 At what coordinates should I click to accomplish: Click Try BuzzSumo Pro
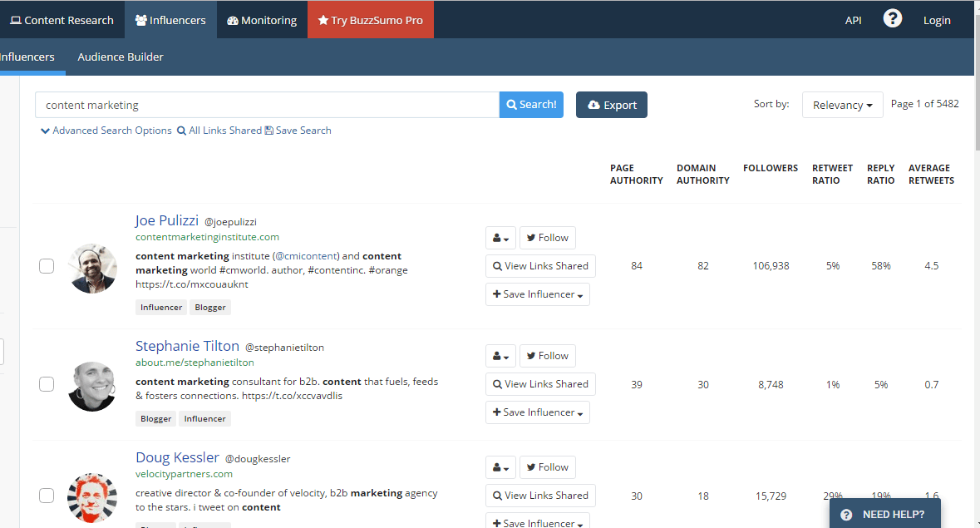371,20
